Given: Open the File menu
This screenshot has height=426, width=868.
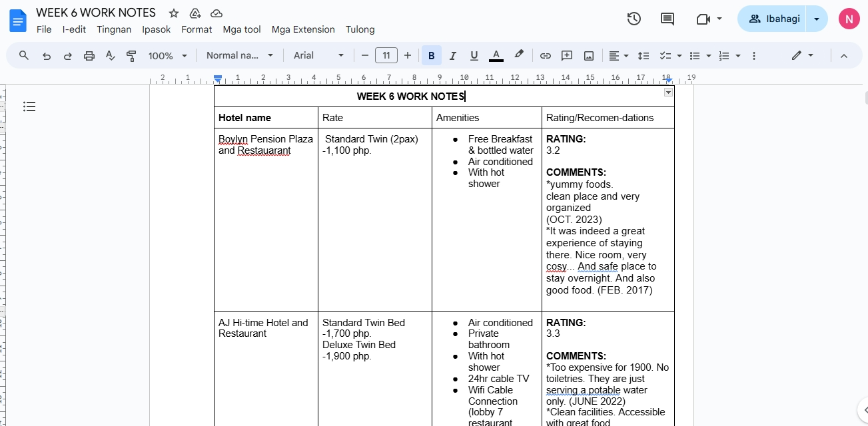Looking at the screenshot, I should 44,29.
